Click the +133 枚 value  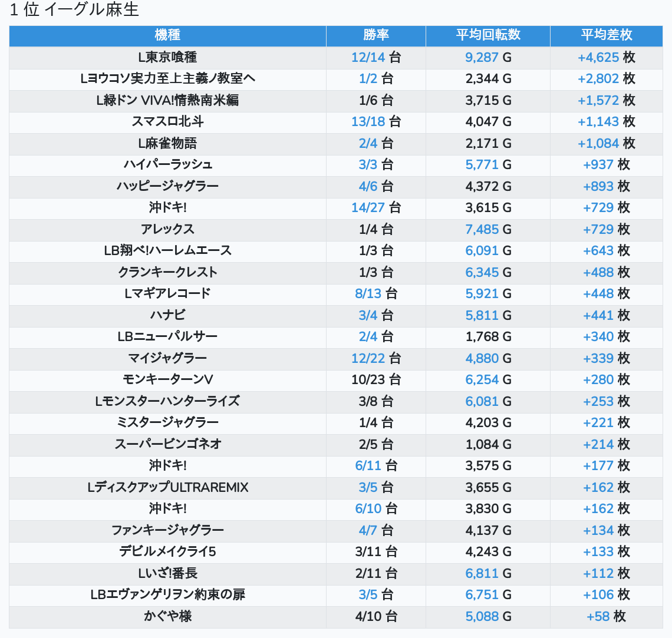(607, 552)
